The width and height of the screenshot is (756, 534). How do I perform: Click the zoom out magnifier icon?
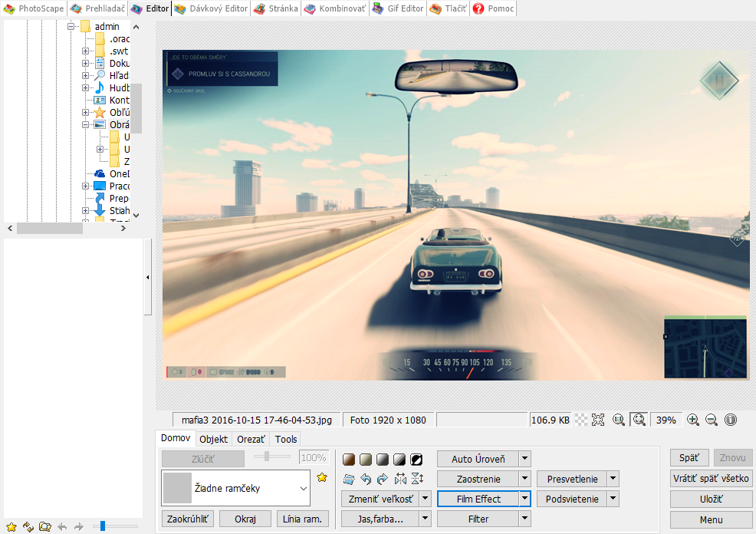click(x=712, y=420)
